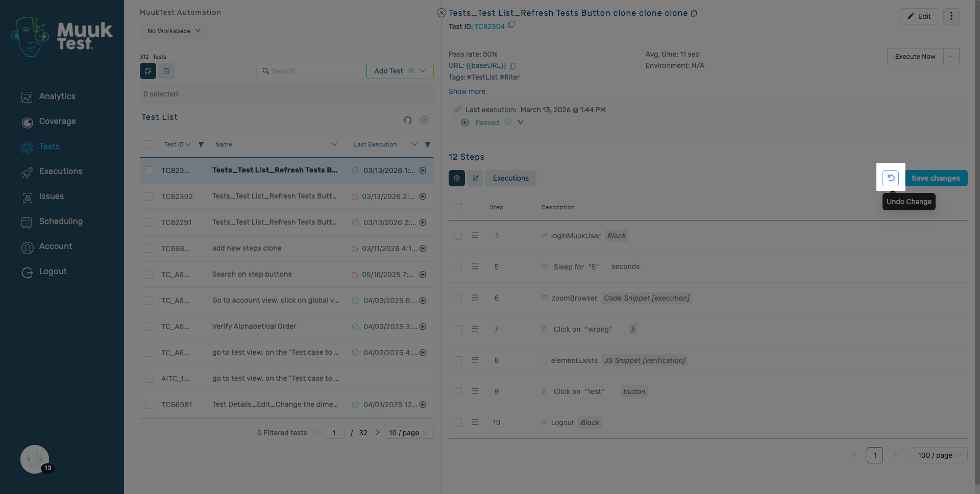Click the Show more link

(x=467, y=91)
